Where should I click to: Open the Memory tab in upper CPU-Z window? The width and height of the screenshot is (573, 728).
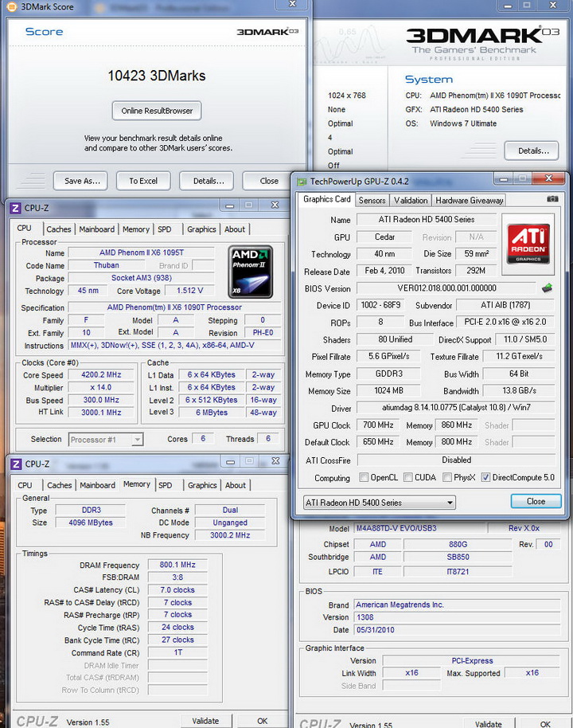136,229
